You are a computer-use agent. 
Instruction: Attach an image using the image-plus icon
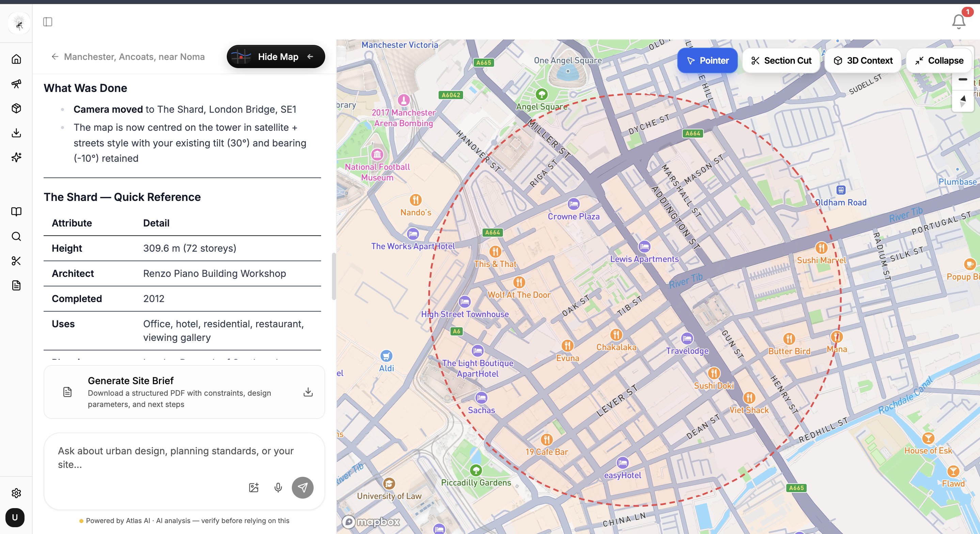coord(254,488)
